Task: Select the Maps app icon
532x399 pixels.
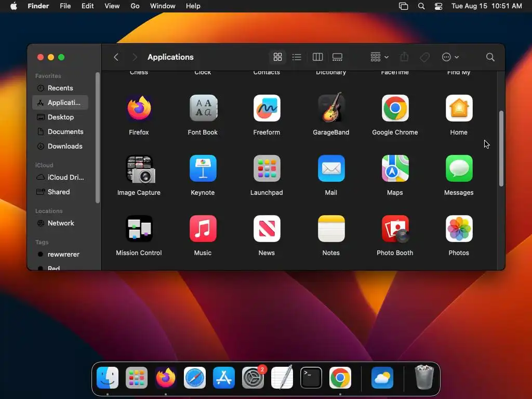Action: coord(395,169)
